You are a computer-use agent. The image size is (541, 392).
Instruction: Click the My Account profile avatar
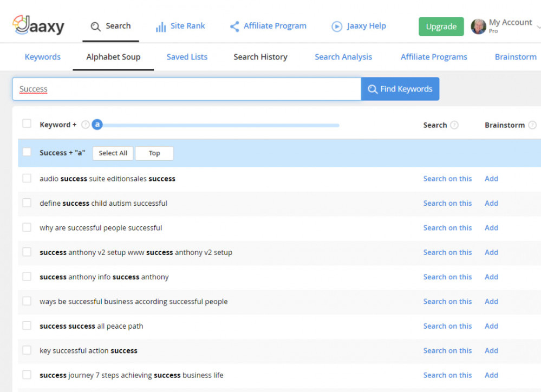pyautogui.click(x=478, y=27)
